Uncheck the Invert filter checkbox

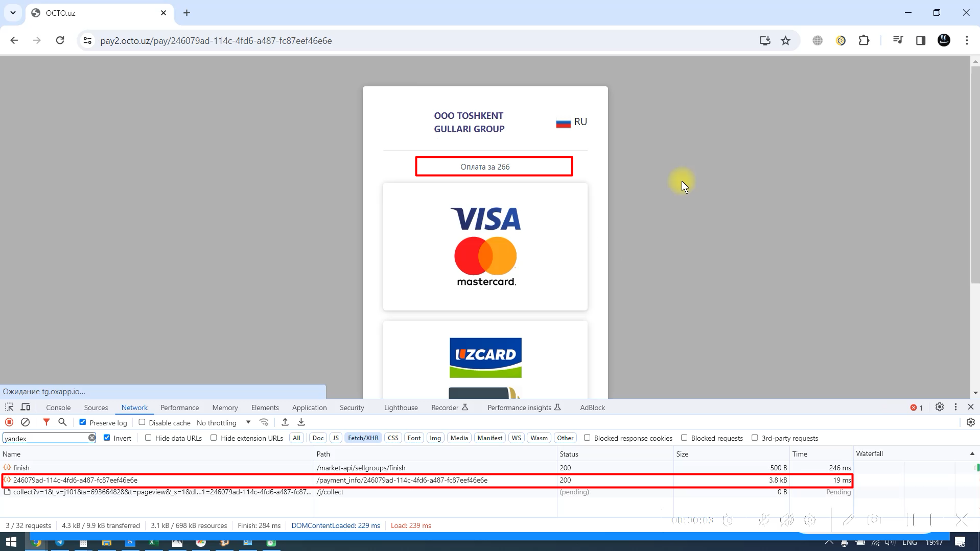(107, 438)
